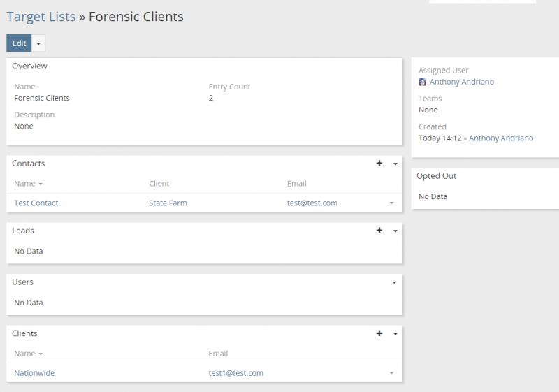Image resolution: width=559 pixels, height=392 pixels.
Task: Open the Clients panel dropdown caret
Action: point(395,334)
